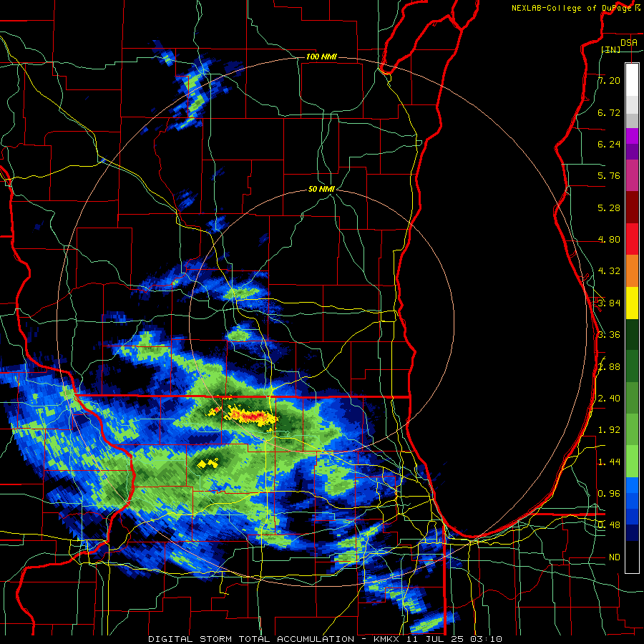Click the black ND legend block
644x644 pixels.
pos(632,557)
